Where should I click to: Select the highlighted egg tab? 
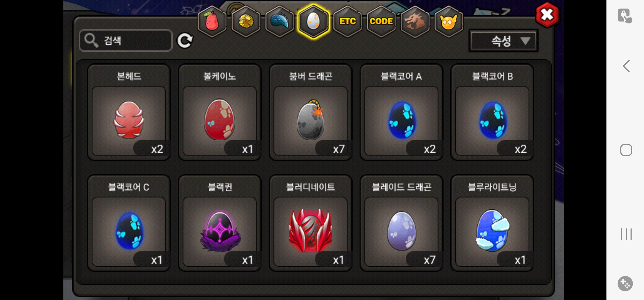[x=313, y=21]
